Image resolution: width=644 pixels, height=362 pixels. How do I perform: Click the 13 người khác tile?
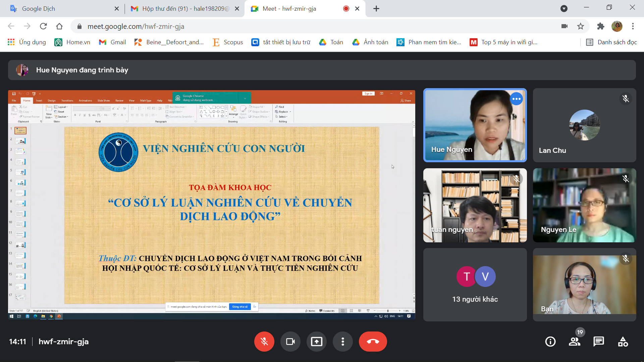pyautogui.click(x=475, y=285)
